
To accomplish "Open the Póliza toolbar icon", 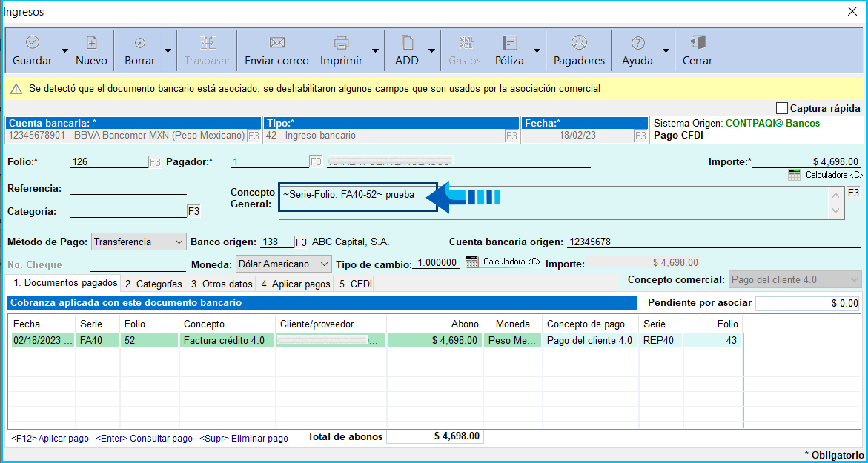I will pos(509,43).
